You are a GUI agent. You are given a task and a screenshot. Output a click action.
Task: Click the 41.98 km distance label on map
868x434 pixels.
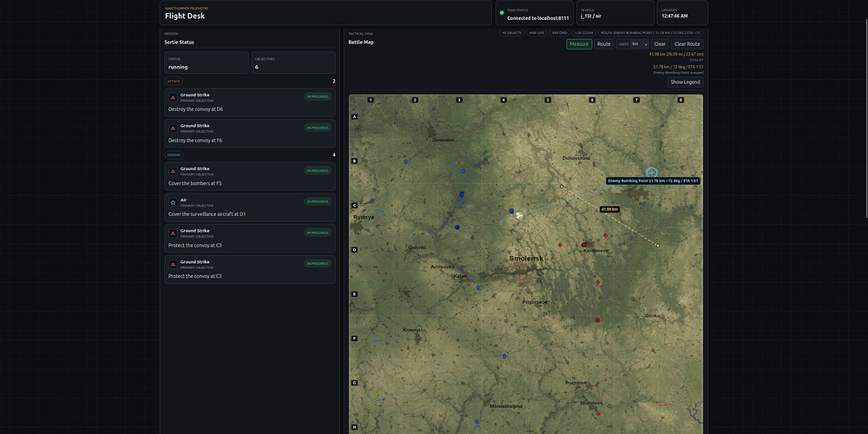point(609,209)
